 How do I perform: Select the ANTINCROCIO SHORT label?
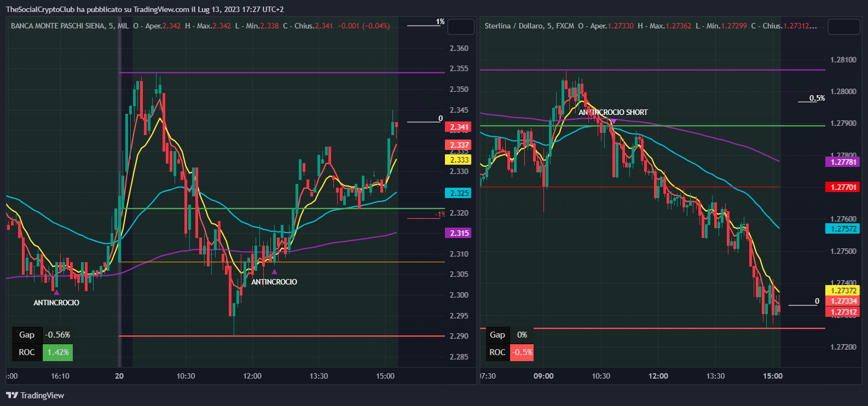click(x=613, y=112)
